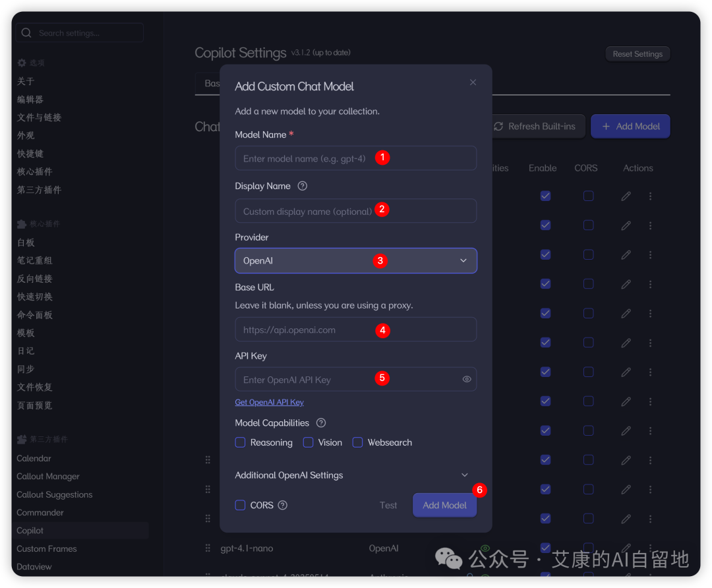Open Commander plugin settings
This screenshot has width=712, height=588.
(x=40, y=513)
